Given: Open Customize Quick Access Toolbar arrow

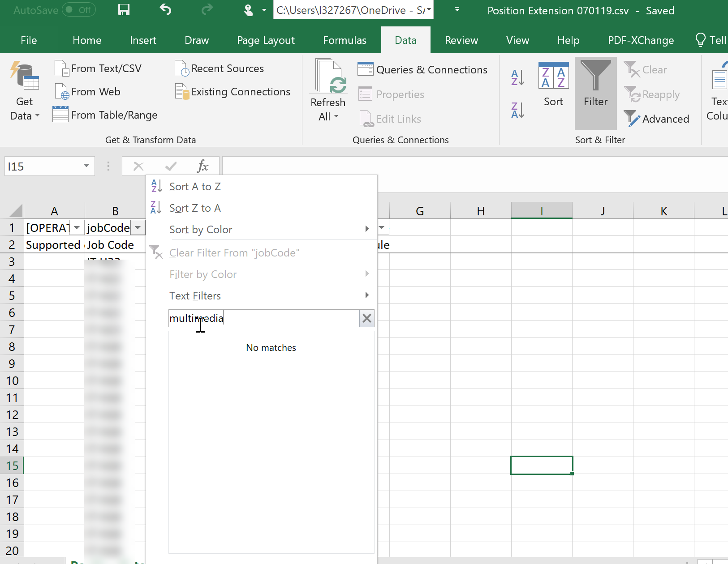Looking at the screenshot, I should (457, 10).
